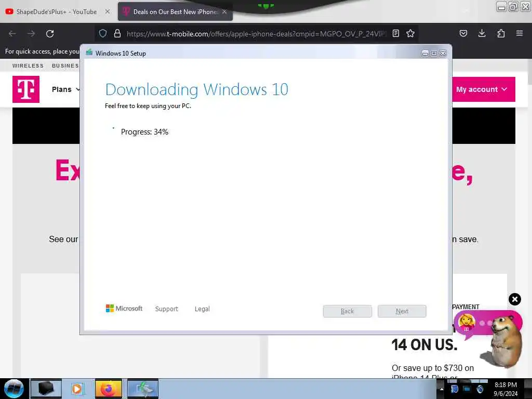Click the show desktop strip
The height and width of the screenshot is (399, 532).
tap(528, 389)
